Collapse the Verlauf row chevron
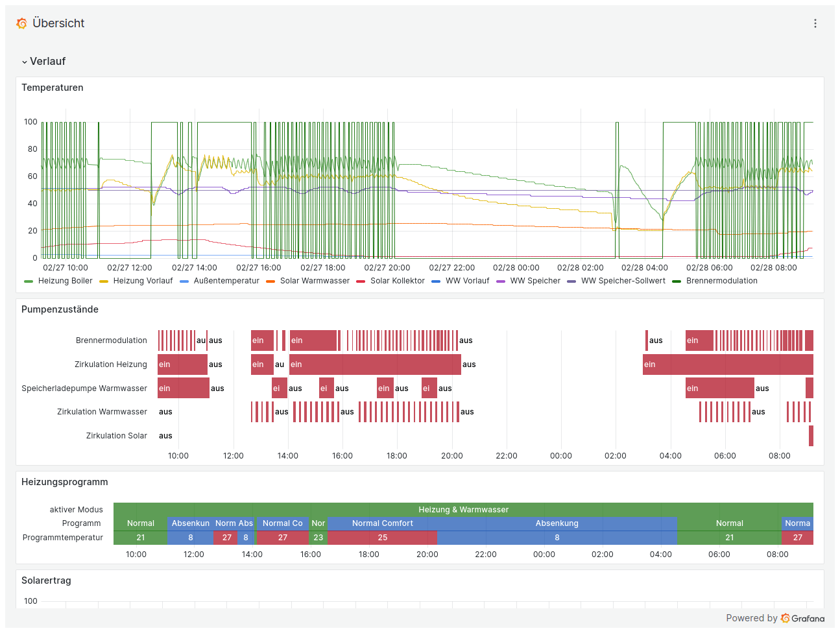 click(x=25, y=62)
